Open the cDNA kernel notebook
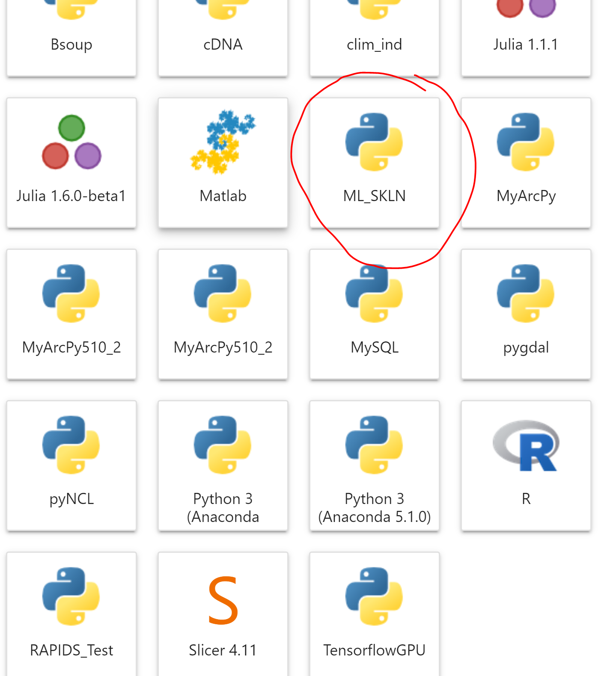This screenshot has height=676, width=616. [x=223, y=38]
